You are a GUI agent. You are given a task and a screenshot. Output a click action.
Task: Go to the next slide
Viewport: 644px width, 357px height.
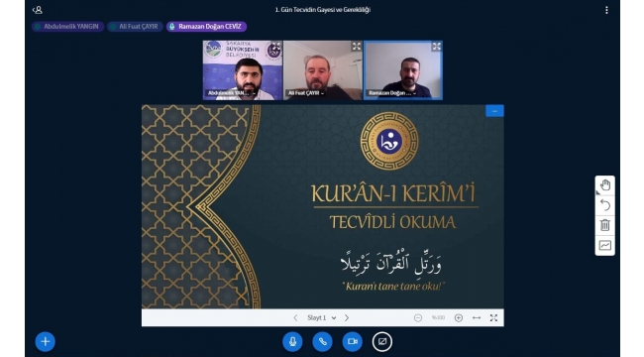pyautogui.click(x=347, y=318)
